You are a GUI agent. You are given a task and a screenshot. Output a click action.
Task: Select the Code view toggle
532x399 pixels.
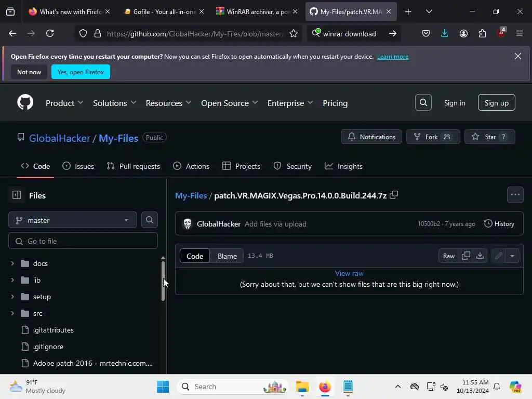click(x=195, y=256)
